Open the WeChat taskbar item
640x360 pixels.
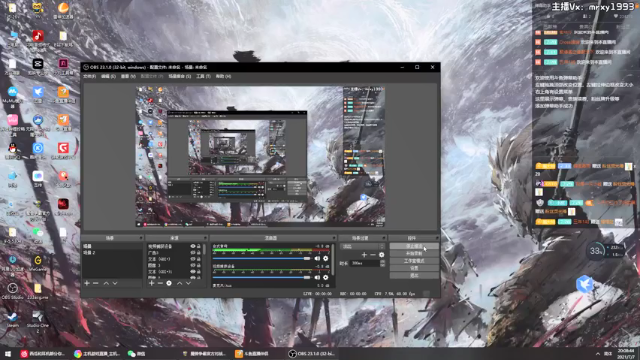pos(137,353)
